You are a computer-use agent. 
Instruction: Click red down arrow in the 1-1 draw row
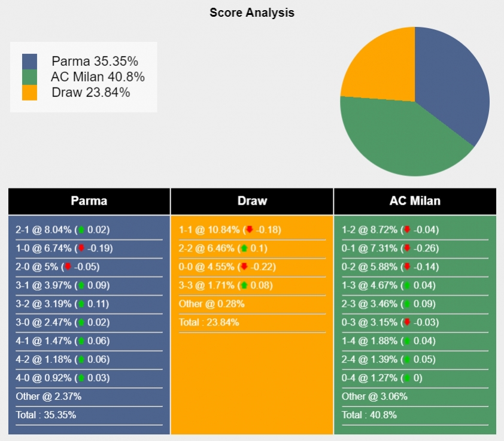click(250, 230)
